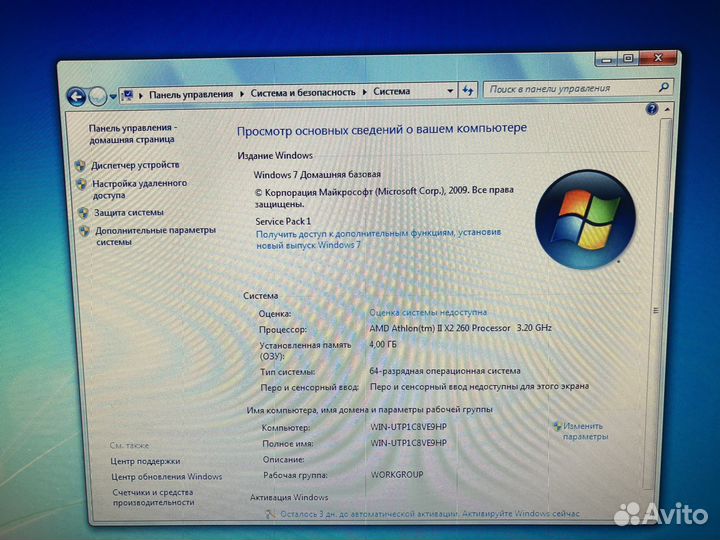Click the scrollbar up arrow near help icon
The width and height of the screenshot is (720, 540).
667,109
